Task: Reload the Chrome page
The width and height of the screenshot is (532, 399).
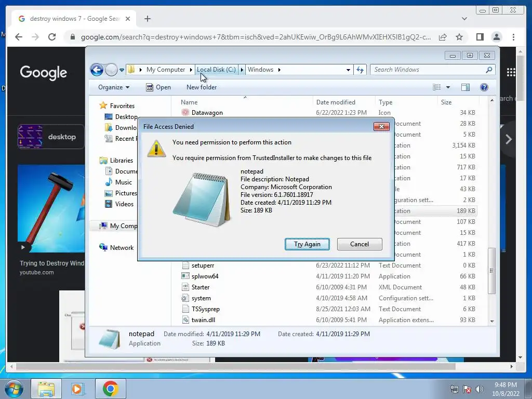Action: tap(52, 37)
